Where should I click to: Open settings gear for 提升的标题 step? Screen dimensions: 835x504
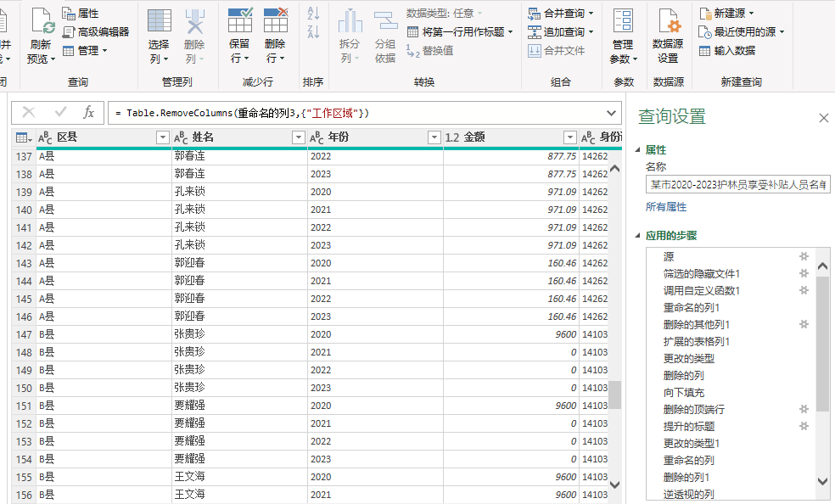point(804,426)
